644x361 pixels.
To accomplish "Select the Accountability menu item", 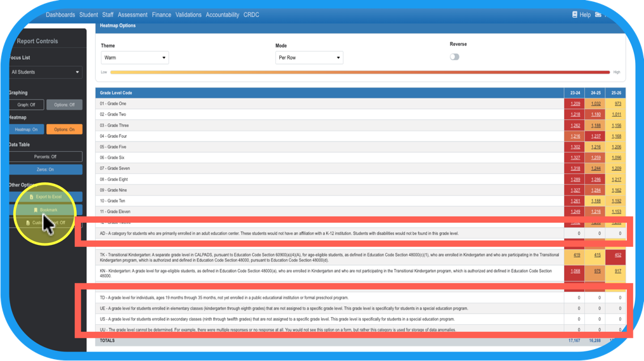I will pos(222,15).
